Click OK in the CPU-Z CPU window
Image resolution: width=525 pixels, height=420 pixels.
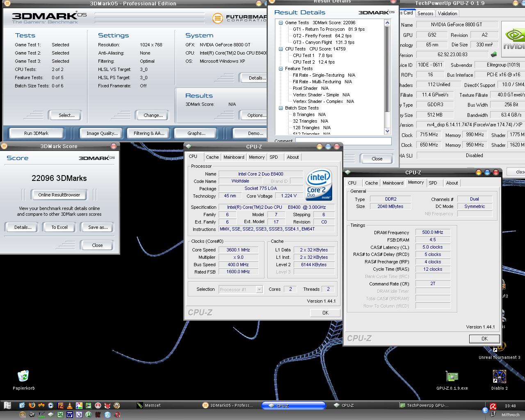click(x=325, y=313)
